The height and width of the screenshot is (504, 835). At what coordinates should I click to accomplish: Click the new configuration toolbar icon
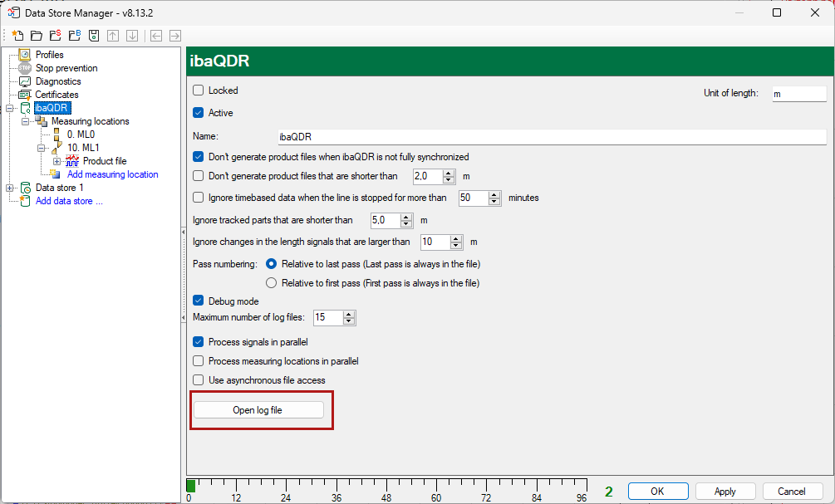(17, 36)
